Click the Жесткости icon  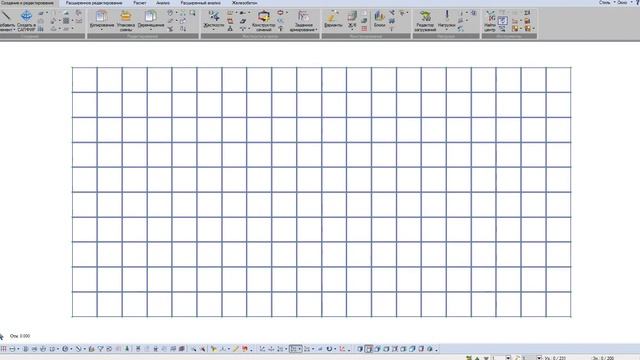(214, 16)
